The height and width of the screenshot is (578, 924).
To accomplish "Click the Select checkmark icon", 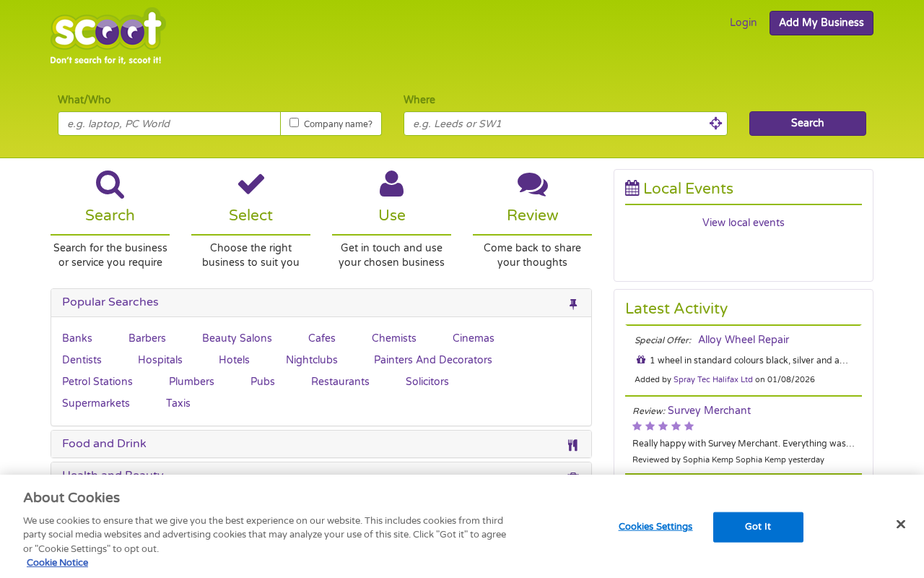I will tap(250, 184).
